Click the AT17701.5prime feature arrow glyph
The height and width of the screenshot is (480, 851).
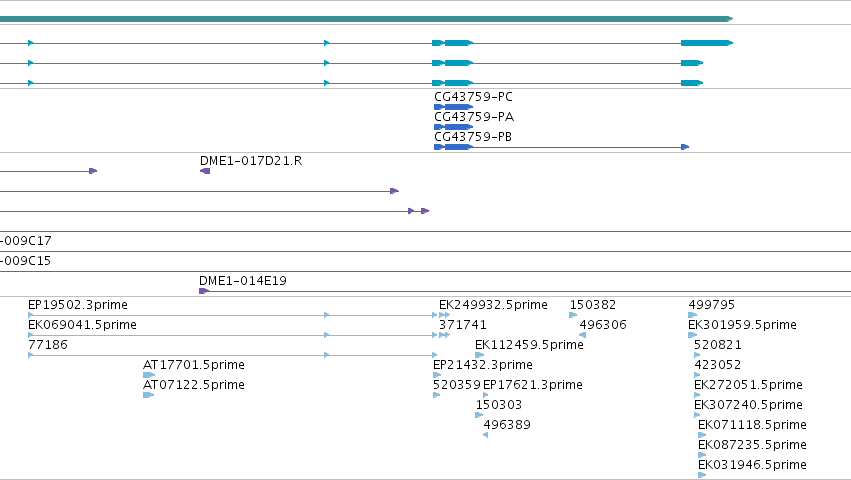(149, 375)
